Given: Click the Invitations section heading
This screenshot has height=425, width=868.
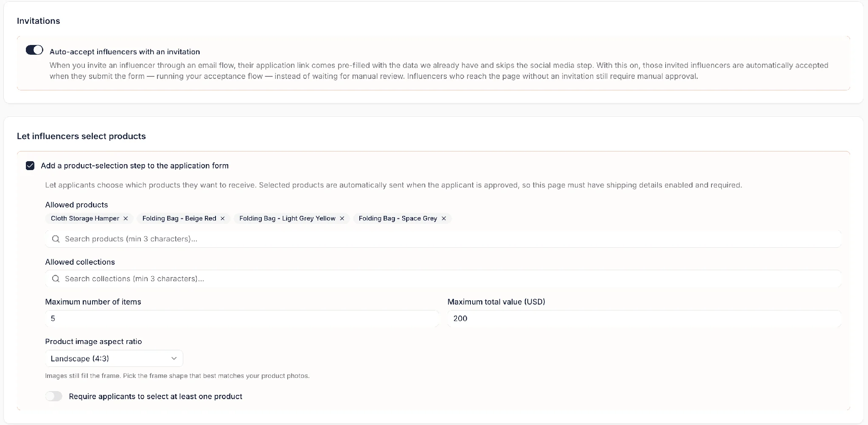Looking at the screenshot, I should point(39,21).
